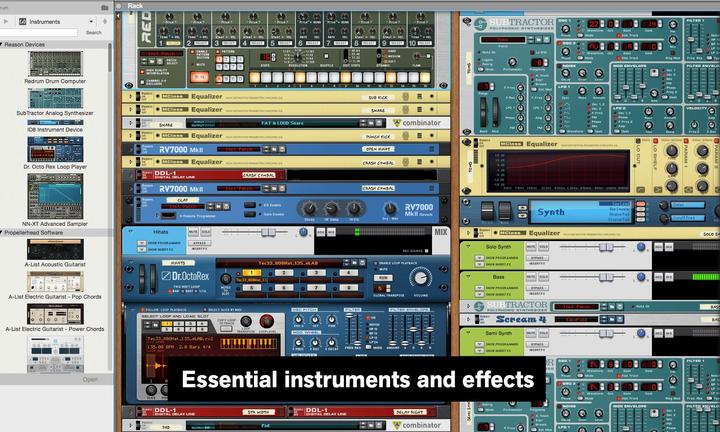Select the ID8 Instrument Device thumbnail
720x432 pixels.
[x=55, y=123]
